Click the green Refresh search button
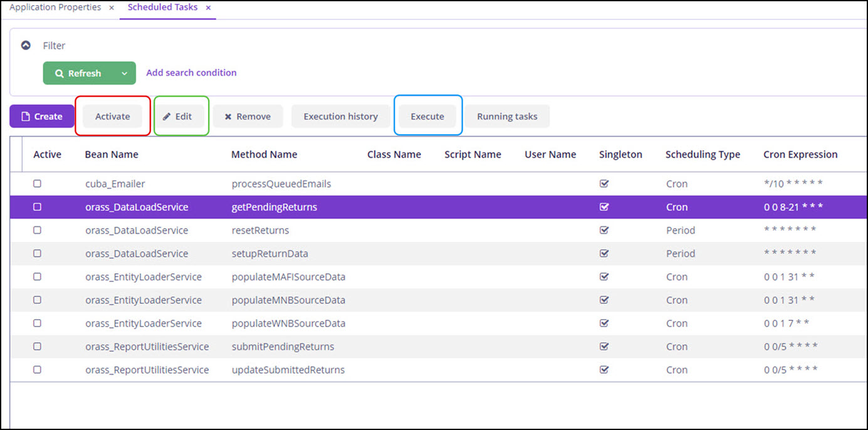Screen dimensions: 868x430 point(78,73)
